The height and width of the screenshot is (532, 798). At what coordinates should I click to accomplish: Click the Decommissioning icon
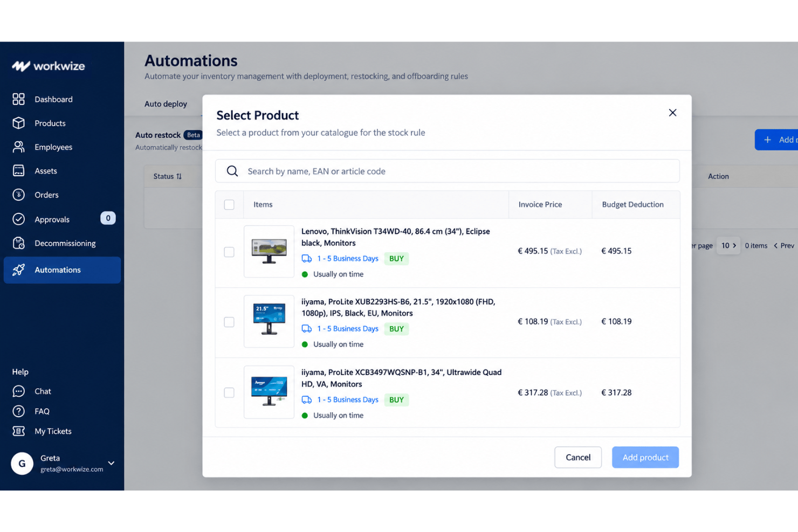pos(18,243)
